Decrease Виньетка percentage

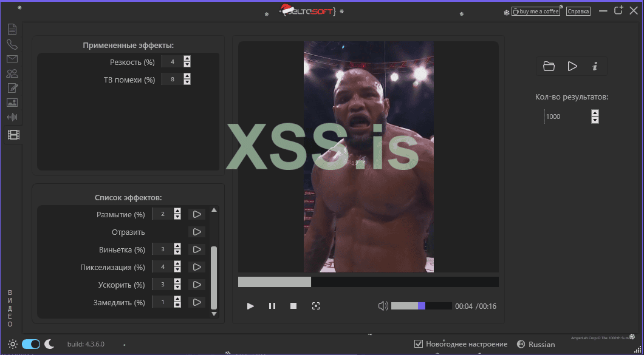pyautogui.click(x=177, y=252)
